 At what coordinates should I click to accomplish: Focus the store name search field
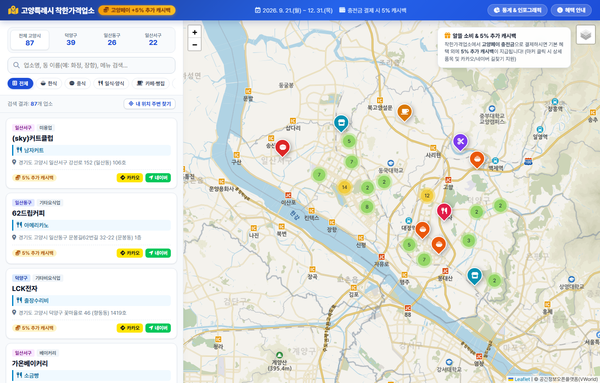coord(91,65)
